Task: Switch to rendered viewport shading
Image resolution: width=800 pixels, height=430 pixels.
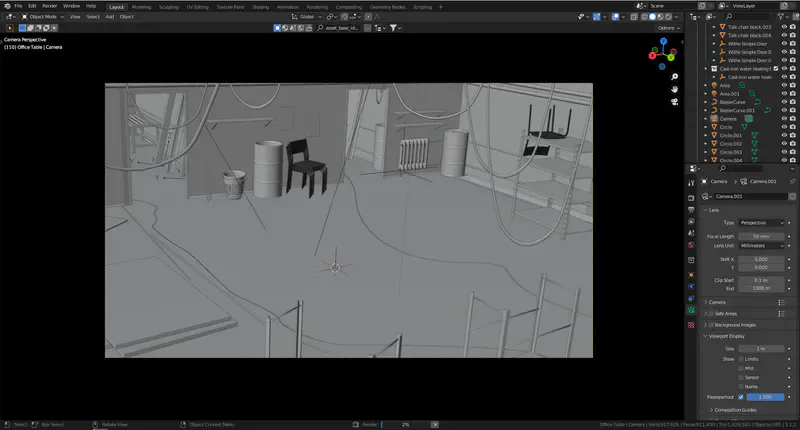Action: (x=668, y=17)
